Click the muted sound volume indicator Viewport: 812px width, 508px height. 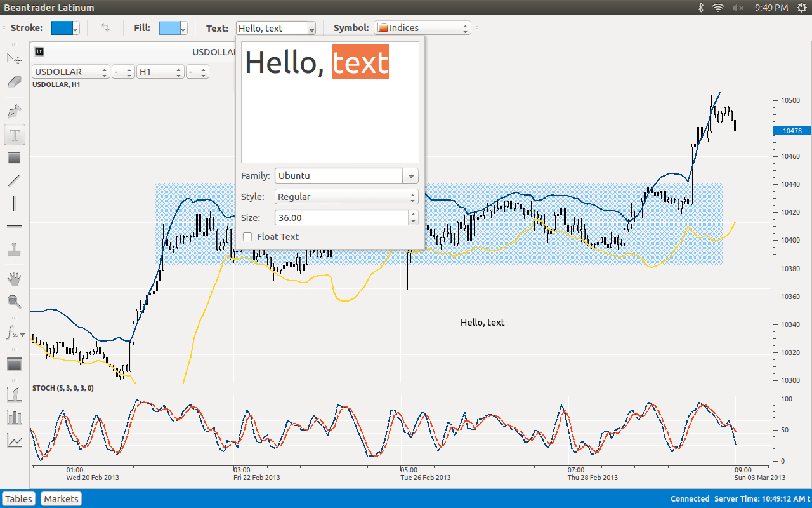[x=738, y=8]
